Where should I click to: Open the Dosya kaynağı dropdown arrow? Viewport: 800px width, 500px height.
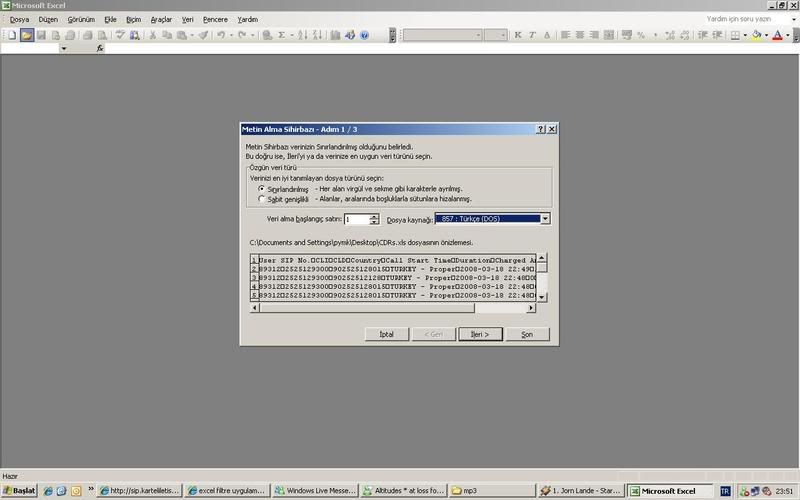545,218
